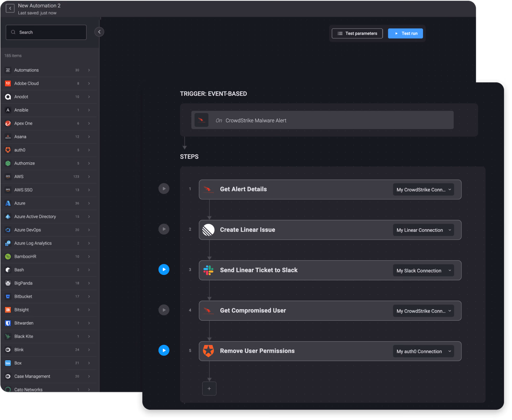This screenshot has height=420, width=512.
Task: Click the Apex One icon
Action: point(8,123)
